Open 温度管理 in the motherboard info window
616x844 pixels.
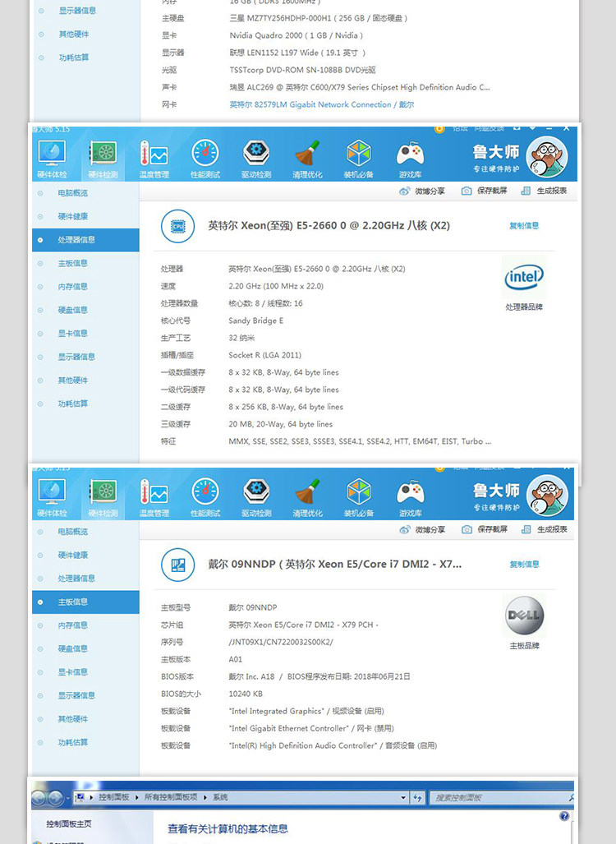pos(154,497)
